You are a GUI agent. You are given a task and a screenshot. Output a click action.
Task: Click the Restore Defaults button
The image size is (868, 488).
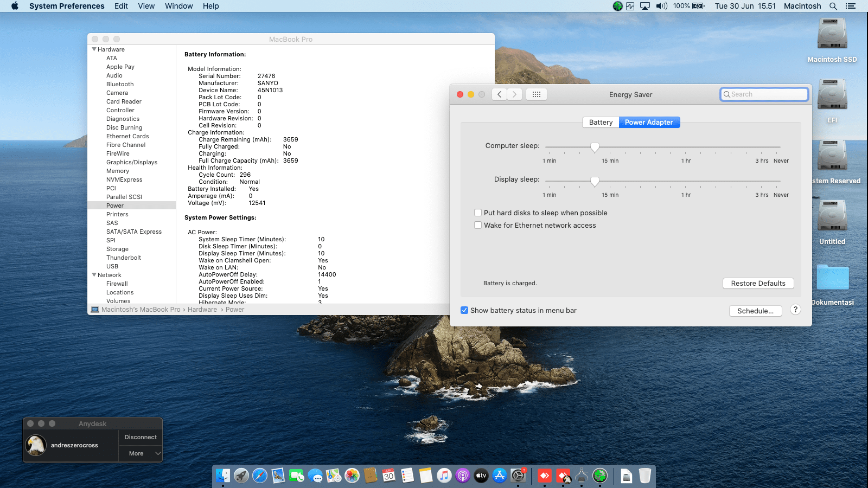point(758,283)
